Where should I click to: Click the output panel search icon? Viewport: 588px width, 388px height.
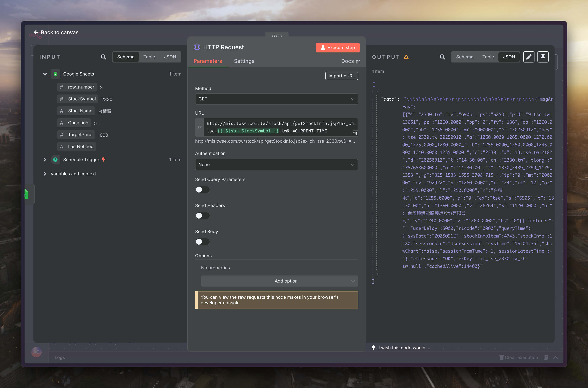pyautogui.click(x=442, y=57)
